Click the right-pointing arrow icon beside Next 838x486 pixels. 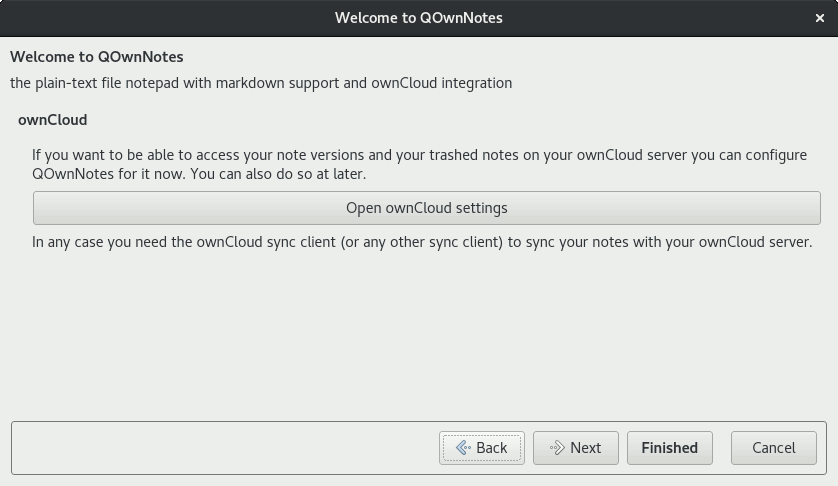pyautogui.click(x=557, y=448)
